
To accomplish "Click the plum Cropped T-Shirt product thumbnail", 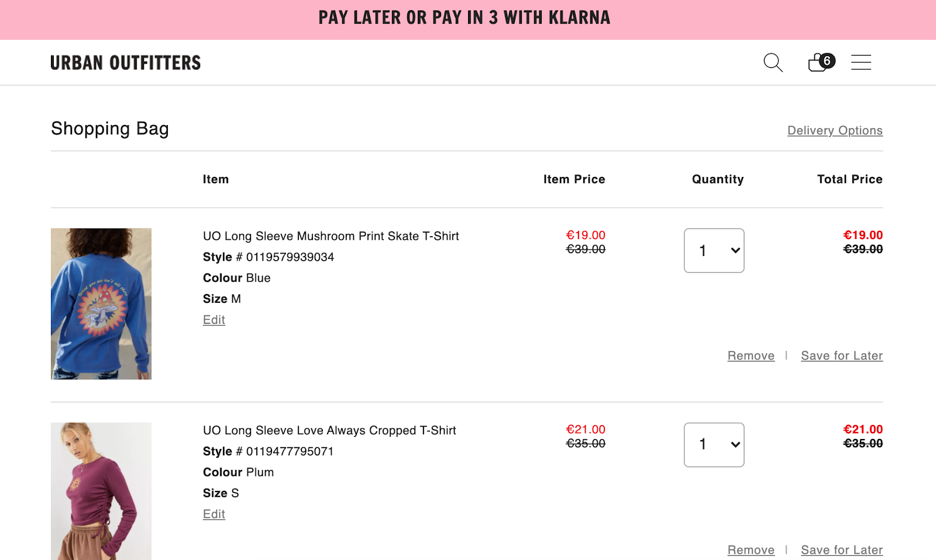I will coord(101,491).
